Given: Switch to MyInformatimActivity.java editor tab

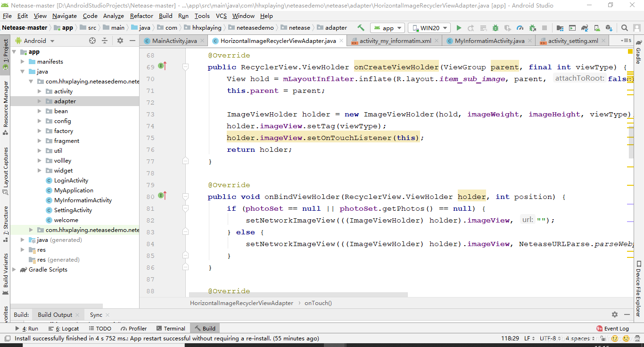Looking at the screenshot, I should coord(489,41).
